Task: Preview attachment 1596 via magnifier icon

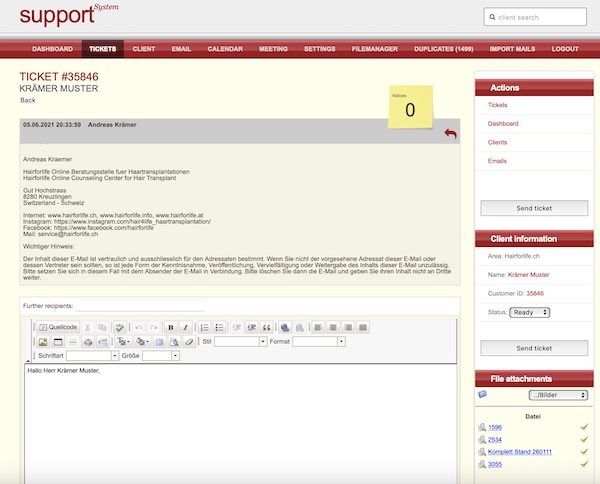Action: pyautogui.click(x=482, y=427)
